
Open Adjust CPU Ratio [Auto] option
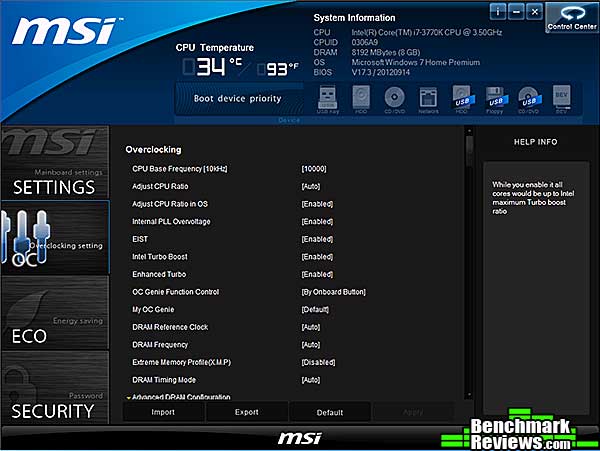pyautogui.click(x=311, y=186)
